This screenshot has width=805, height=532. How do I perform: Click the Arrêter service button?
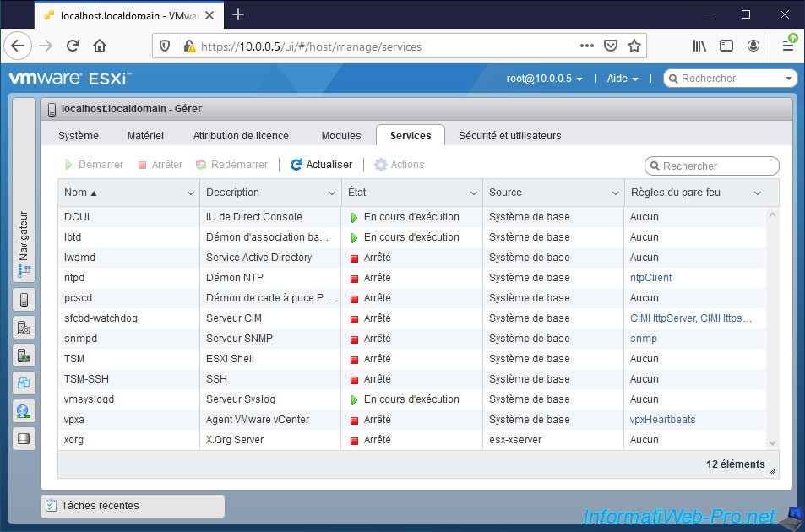(160, 165)
